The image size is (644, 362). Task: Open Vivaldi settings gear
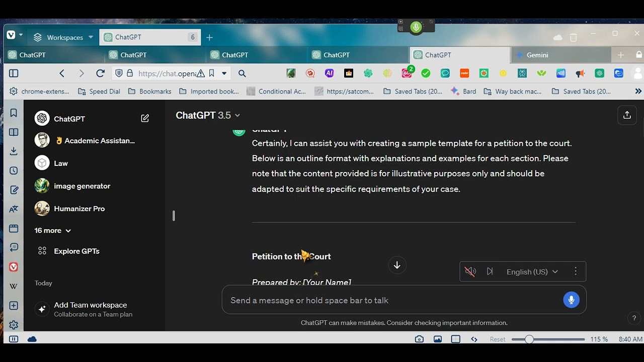click(14, 325)
